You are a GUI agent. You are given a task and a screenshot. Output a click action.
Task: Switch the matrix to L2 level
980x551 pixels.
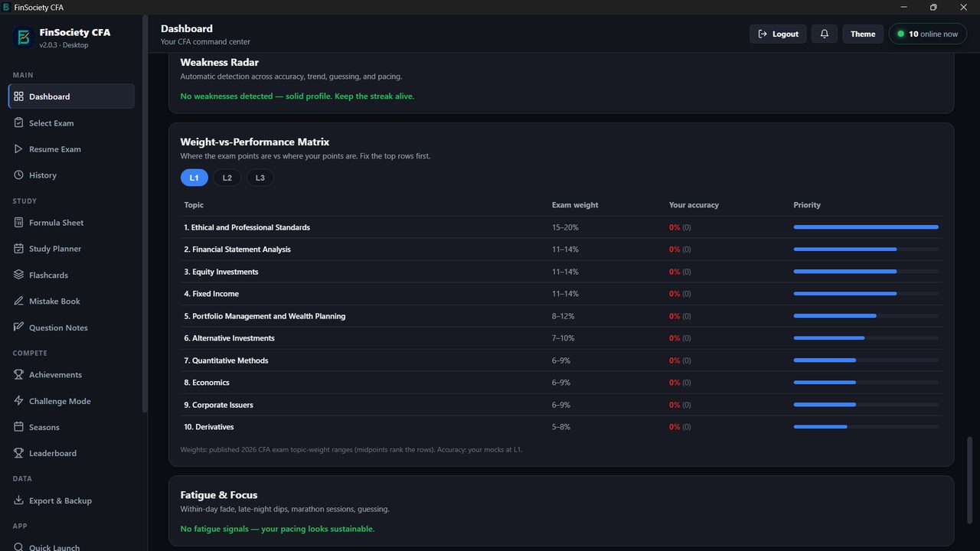tap(227, 178)
